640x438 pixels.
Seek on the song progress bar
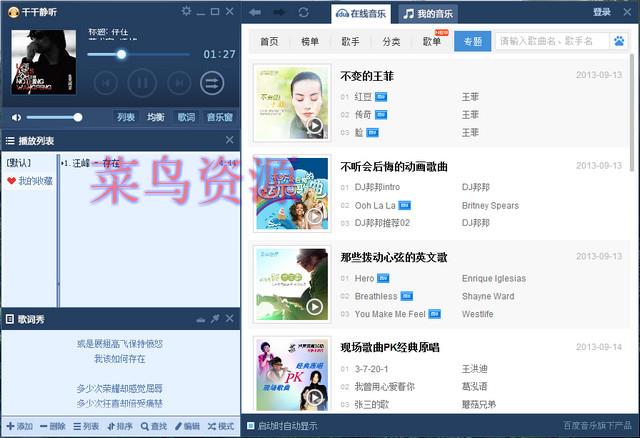(138, 54)
